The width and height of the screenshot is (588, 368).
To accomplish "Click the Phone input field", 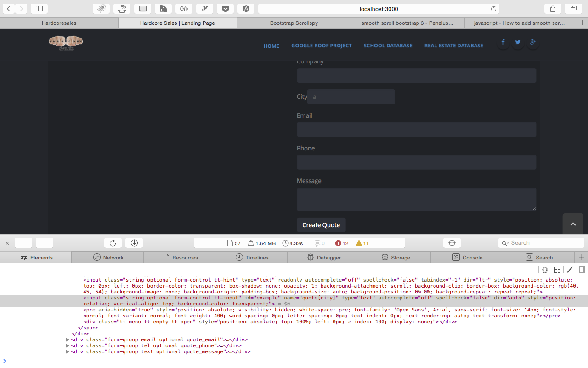I will click(x=416, y=162).
